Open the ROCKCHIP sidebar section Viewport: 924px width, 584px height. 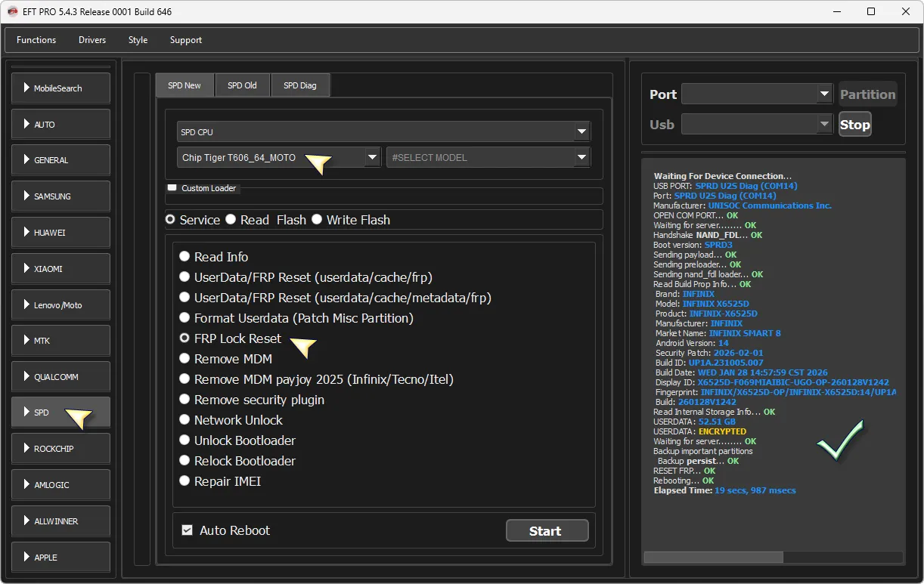point(60,449)
